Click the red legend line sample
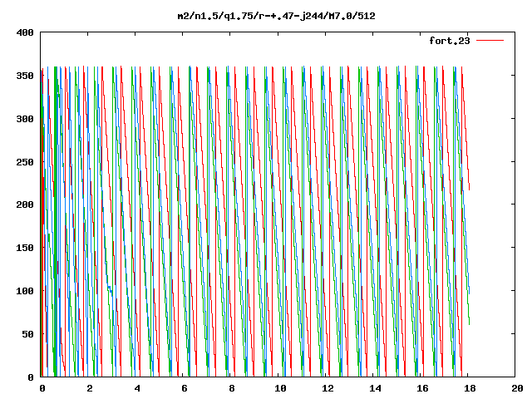Screen dimensions: 532x399 490,41
